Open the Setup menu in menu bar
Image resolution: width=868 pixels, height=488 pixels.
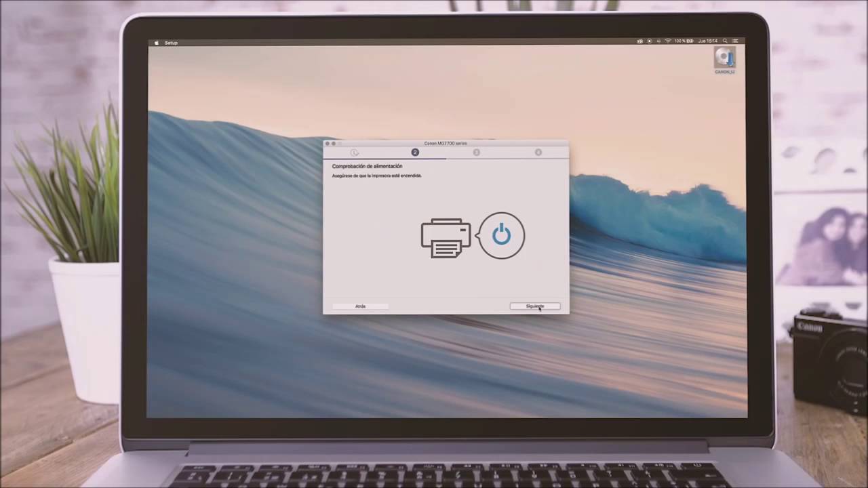click(x=171, y=43)
